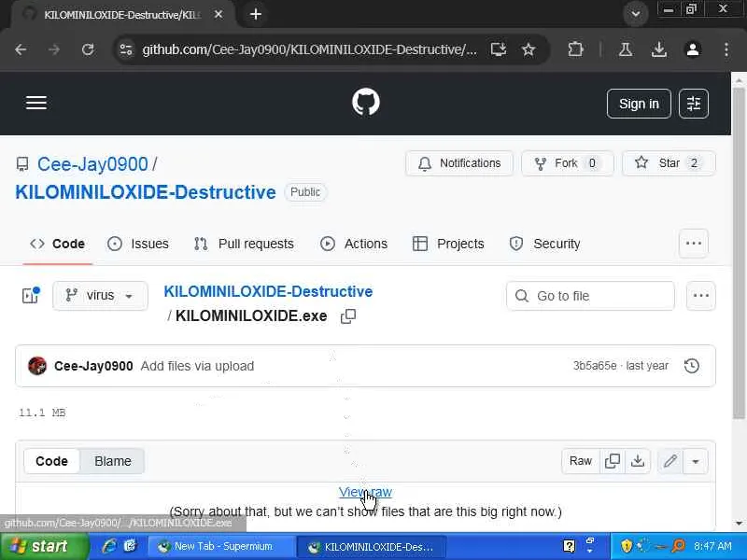The image size is (747, 560).
Task: Open help icon in taskbar
Action: pos(569,546)
